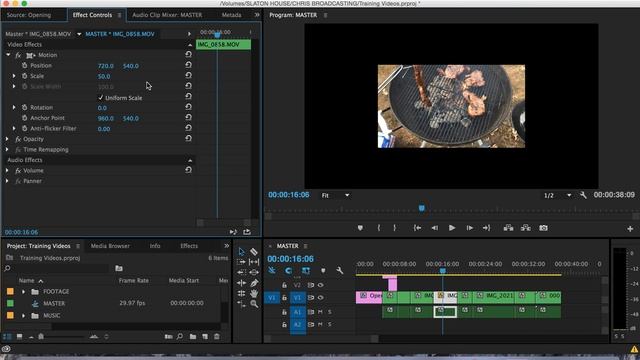Screen dimensions: 640x360
Task: Click the Lift button in Program monitor
Action: click(509, 228)
